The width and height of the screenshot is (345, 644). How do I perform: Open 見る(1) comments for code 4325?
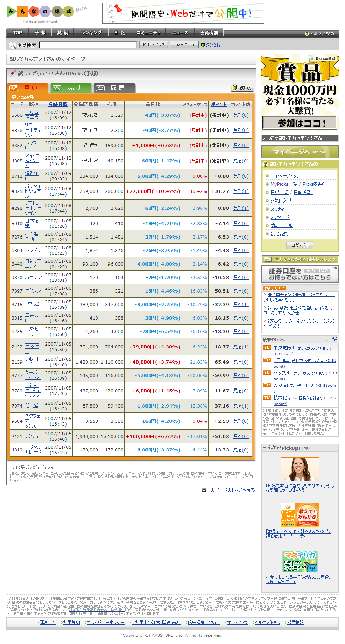pos(241,191)
